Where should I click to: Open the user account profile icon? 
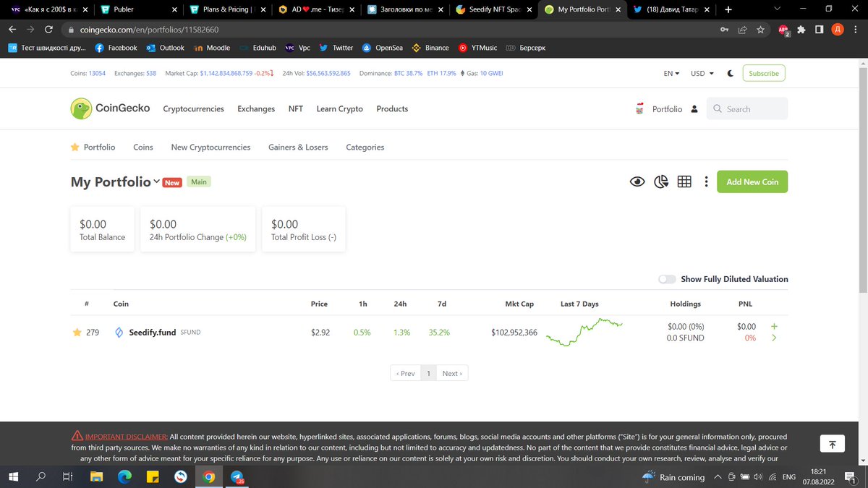pyautogui.click(x=694, y=109)
